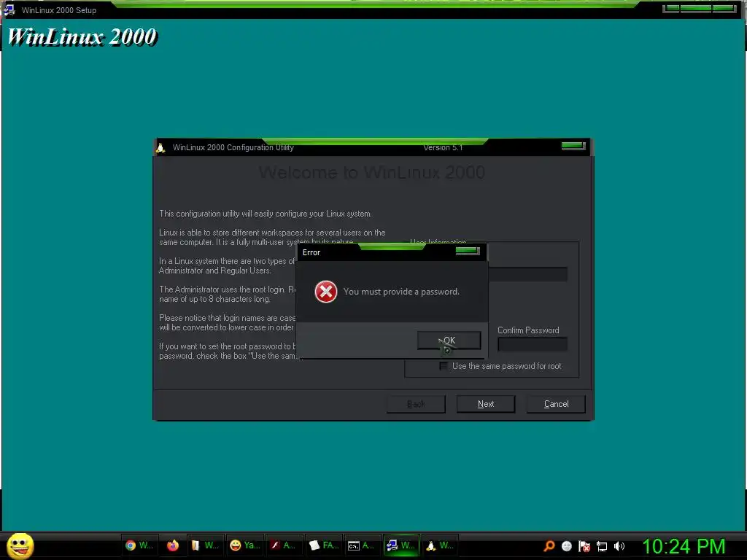
Task: Switch to the 'FA...' taskbar item
Action: tap(323, 545)
